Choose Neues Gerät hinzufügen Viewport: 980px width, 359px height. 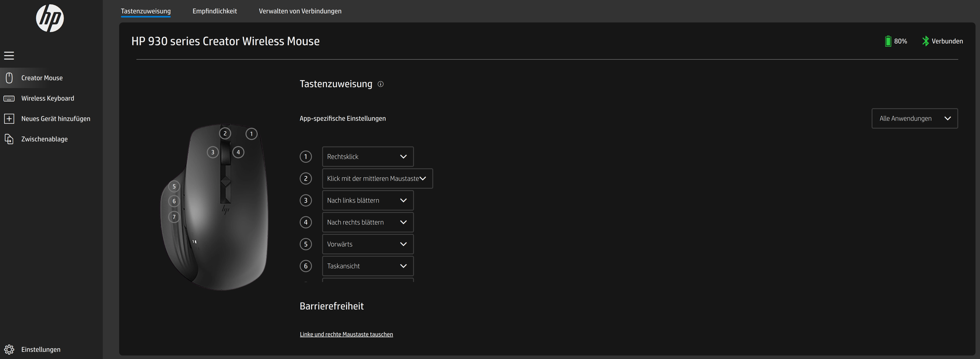pyautogui.click(x=51, y=119)
